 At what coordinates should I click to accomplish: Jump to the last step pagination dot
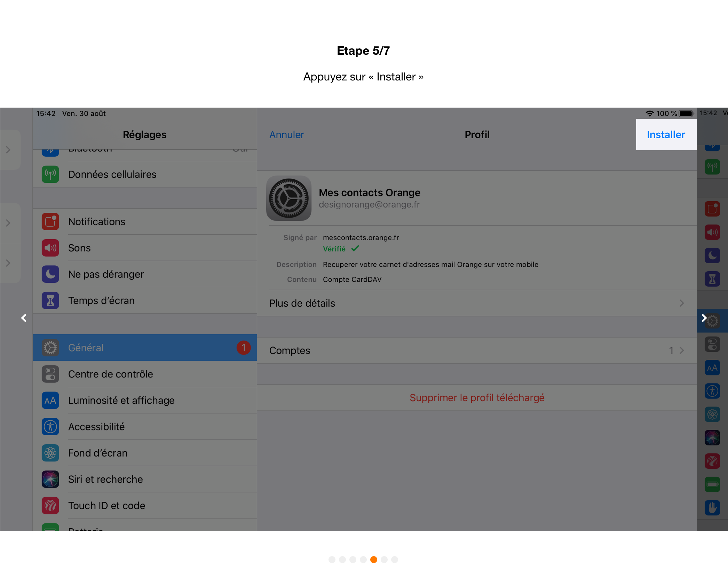(x=395, y=560)
